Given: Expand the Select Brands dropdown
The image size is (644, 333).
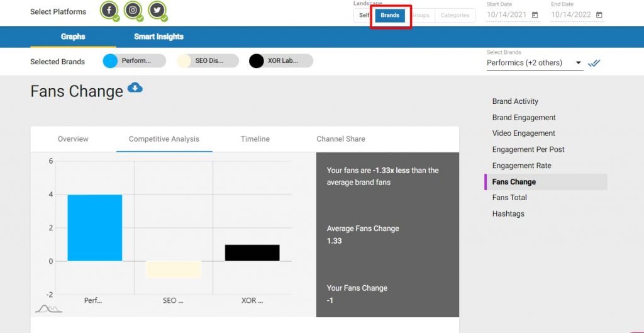Looking at the screenshot, I should click(x=535, y=63).
